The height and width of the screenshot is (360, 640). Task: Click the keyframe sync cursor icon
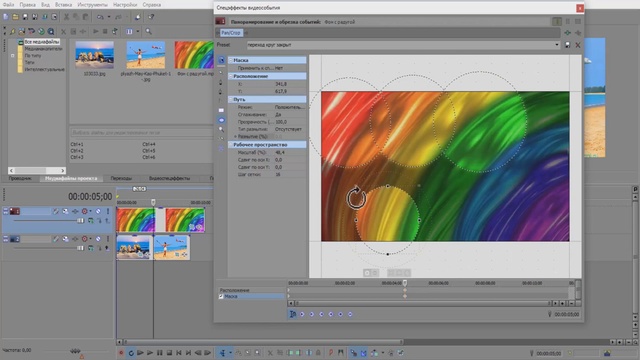pyautogui.click(x=292, y=314)
